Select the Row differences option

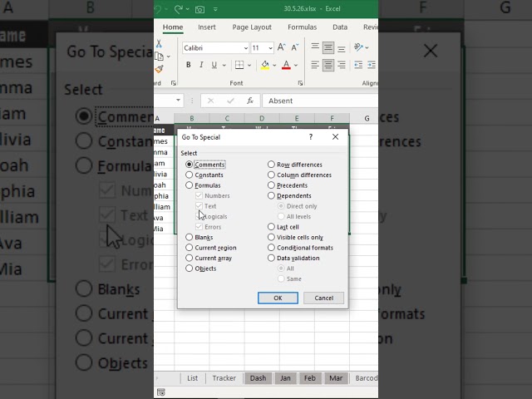[271, 165]
